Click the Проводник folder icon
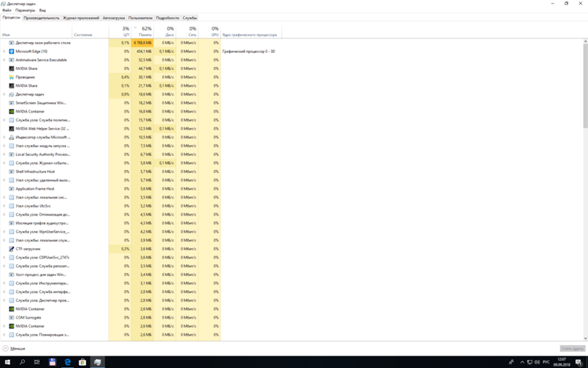Image resolution: width=588 pixels, height=368 pixels. [x=11, y=77]
